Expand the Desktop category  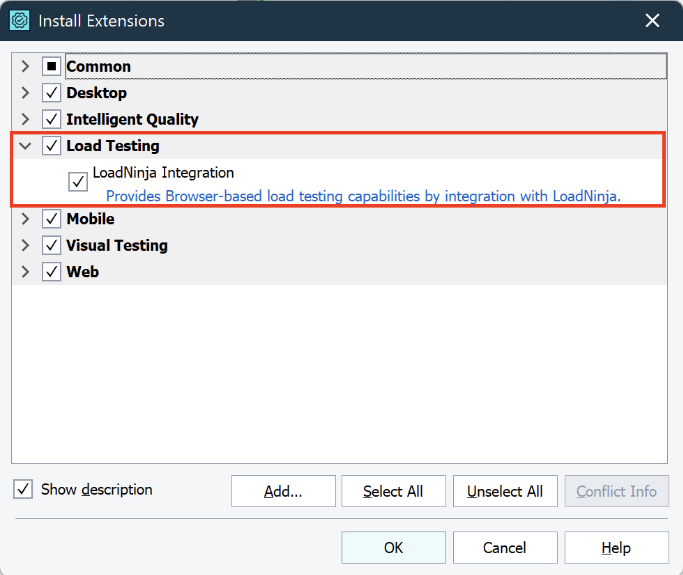coord(25,93)
